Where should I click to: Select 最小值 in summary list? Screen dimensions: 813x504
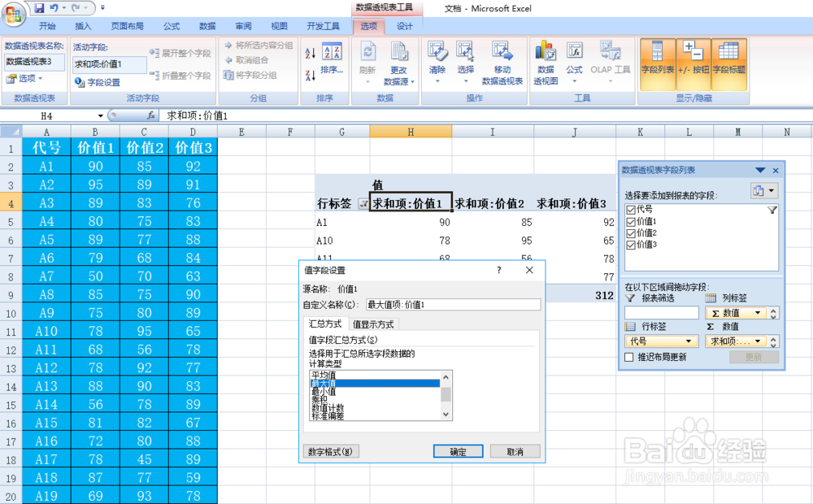[x=324, y=392]
